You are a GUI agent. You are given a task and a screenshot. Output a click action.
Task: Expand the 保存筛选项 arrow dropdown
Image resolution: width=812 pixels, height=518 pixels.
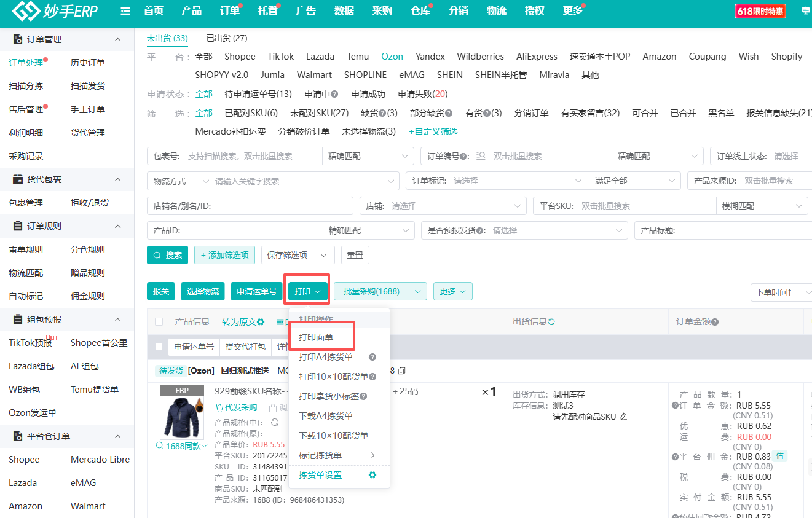pos(324,255)
